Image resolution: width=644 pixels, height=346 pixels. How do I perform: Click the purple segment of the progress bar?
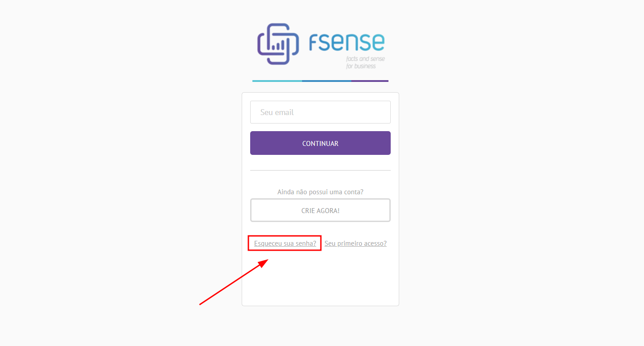click(x=370, y=81)
